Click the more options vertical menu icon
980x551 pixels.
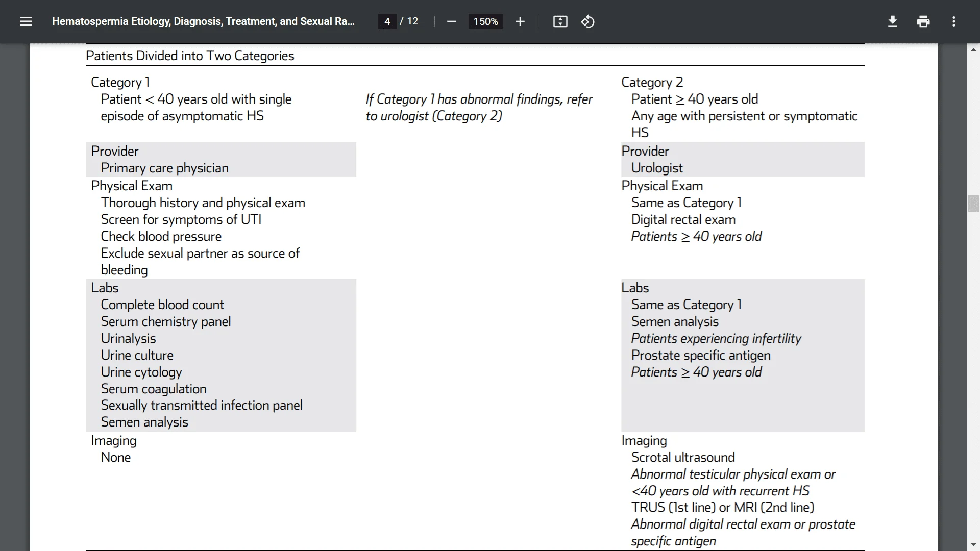955,21
